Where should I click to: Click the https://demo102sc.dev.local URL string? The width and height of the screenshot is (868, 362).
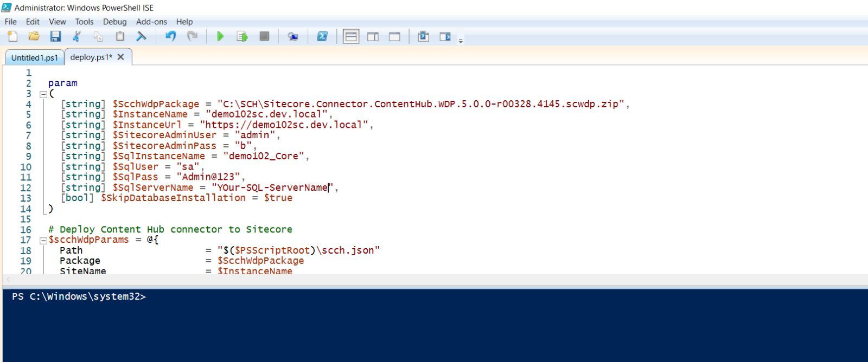[x=284, y=125]
